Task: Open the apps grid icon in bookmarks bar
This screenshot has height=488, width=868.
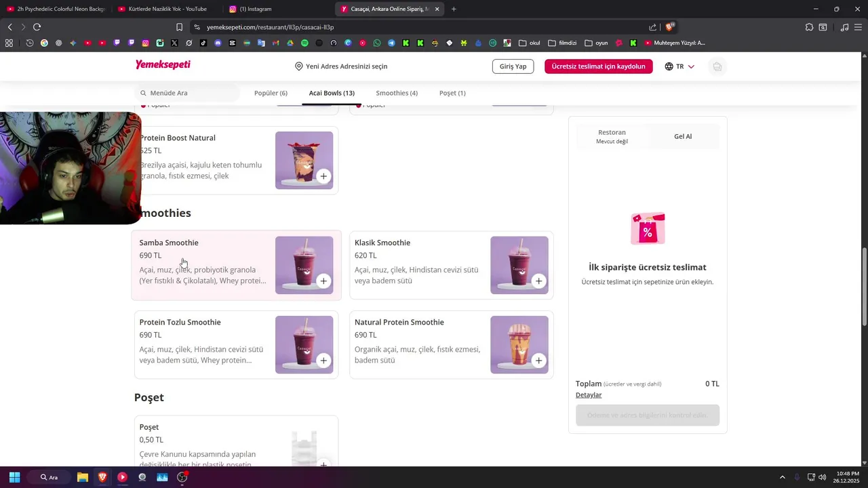Action: (9, 43)
